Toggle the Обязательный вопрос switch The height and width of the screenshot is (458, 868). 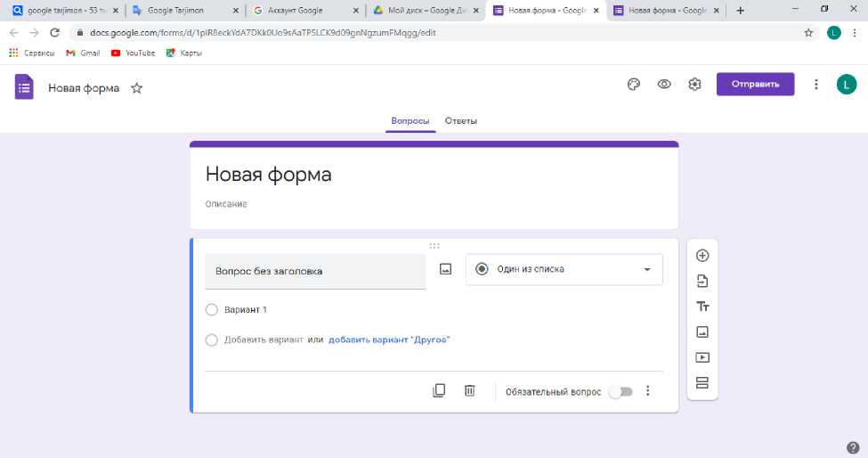coord(621,391)
